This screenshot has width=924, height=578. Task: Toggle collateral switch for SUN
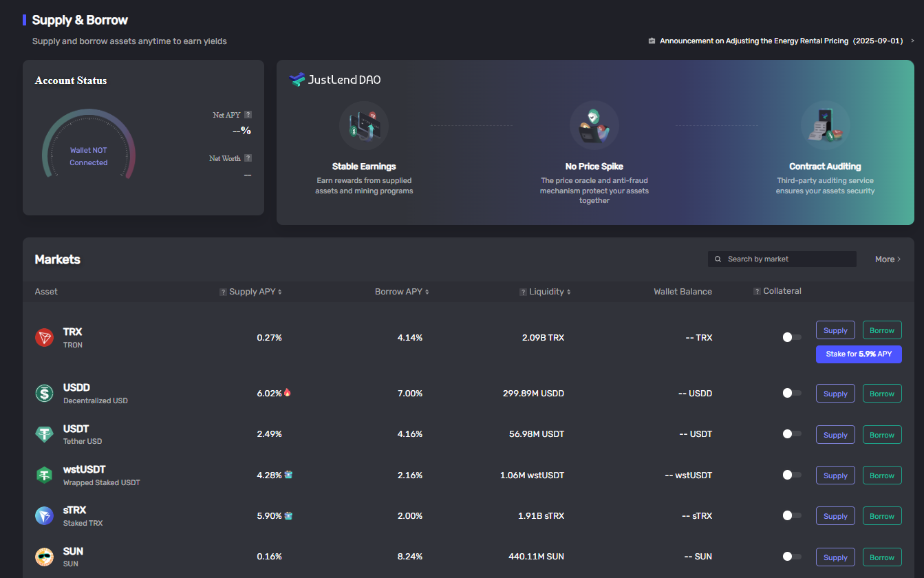pyautogui.click(x=792, y=557)
